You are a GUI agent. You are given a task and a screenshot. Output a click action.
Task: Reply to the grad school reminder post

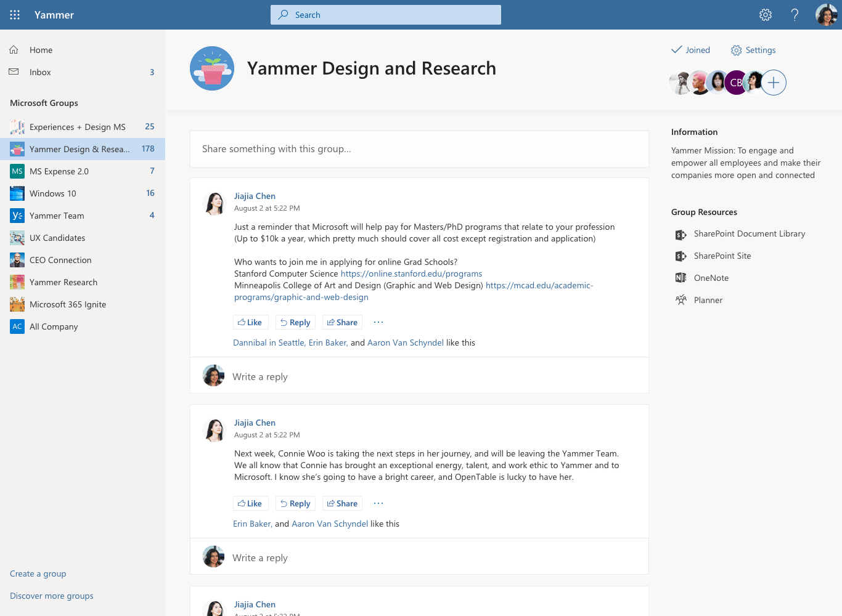295,322
